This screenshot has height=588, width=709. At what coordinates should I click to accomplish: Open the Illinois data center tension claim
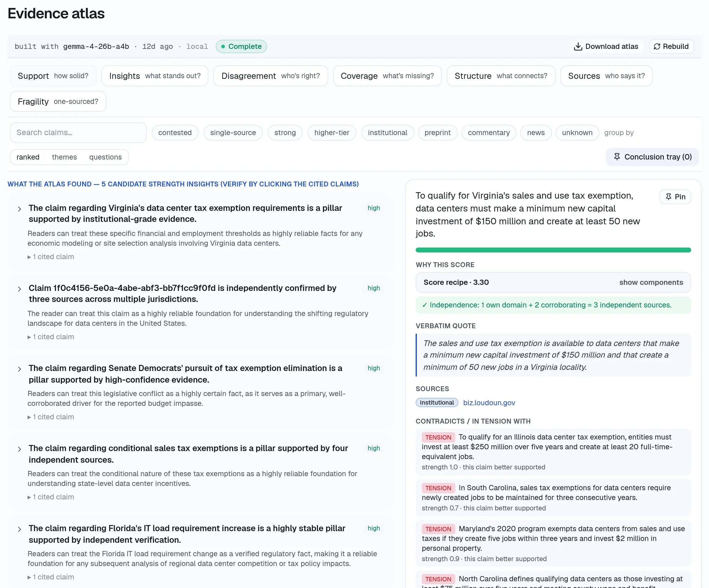click(x=553, y=452)
